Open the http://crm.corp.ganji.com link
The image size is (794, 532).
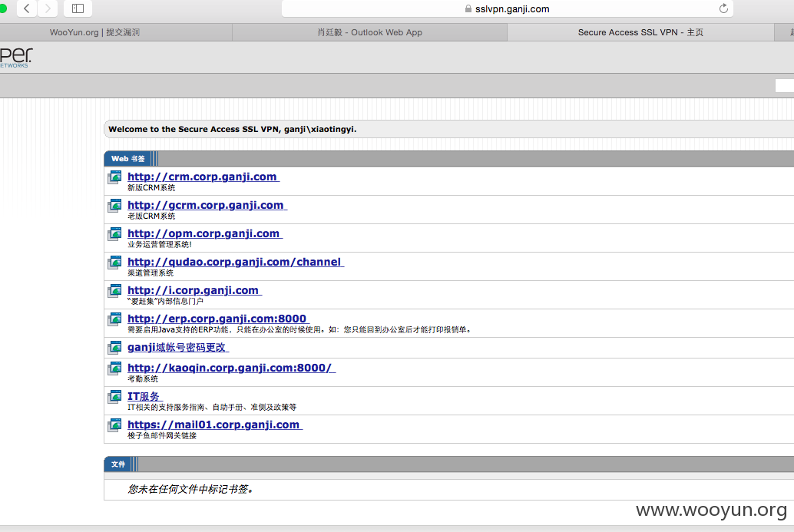[203, 177]
